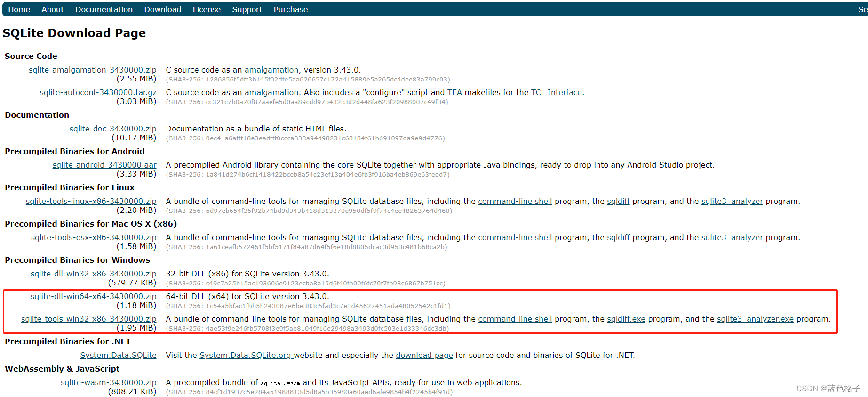Click the SHA3-256 hash starting 84cf1d1937c5
This screenshot has height=397, width=868.
click(x=309, y=392)
